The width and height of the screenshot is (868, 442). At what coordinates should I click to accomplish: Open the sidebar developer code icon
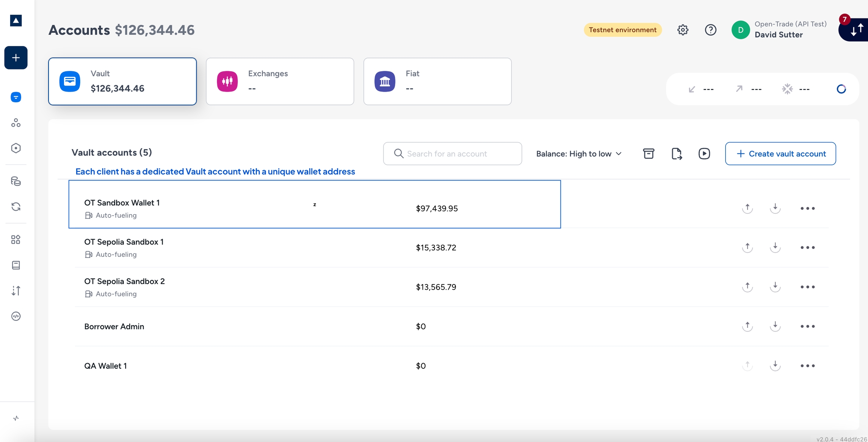(16, 316)
